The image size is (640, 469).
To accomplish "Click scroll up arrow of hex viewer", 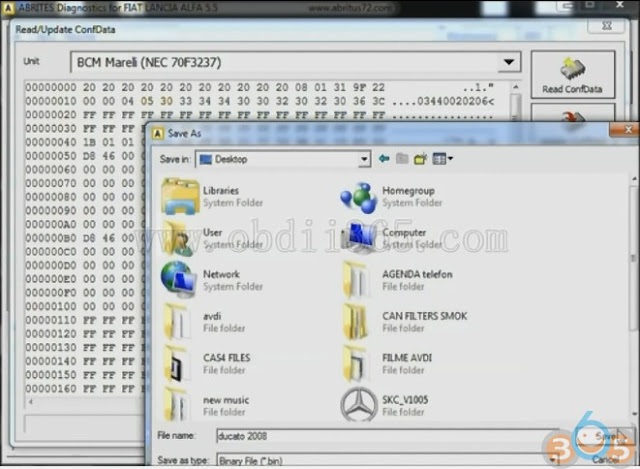I will coord(516,87).
